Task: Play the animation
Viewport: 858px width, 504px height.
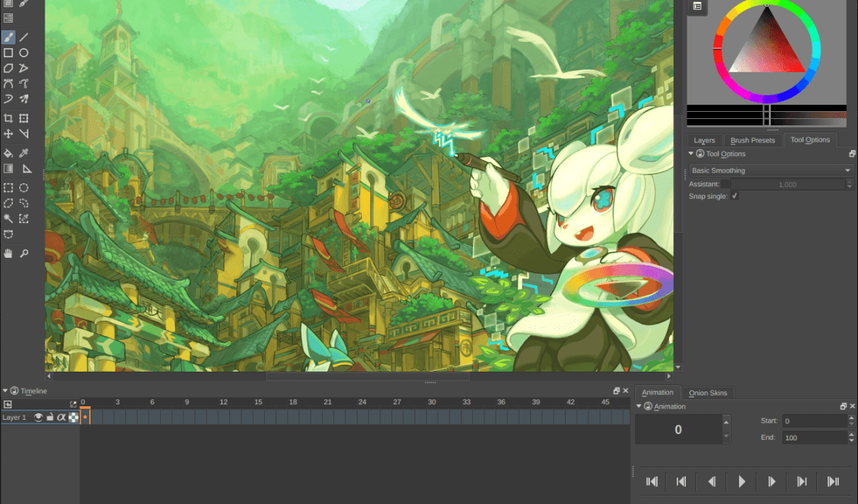Action: pyautogui.click(x=742, y=481)
